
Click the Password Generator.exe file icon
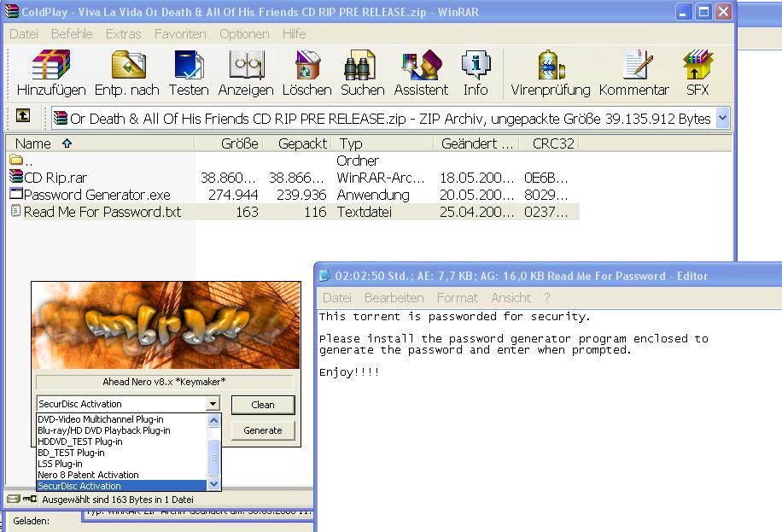tap(16, 193)
